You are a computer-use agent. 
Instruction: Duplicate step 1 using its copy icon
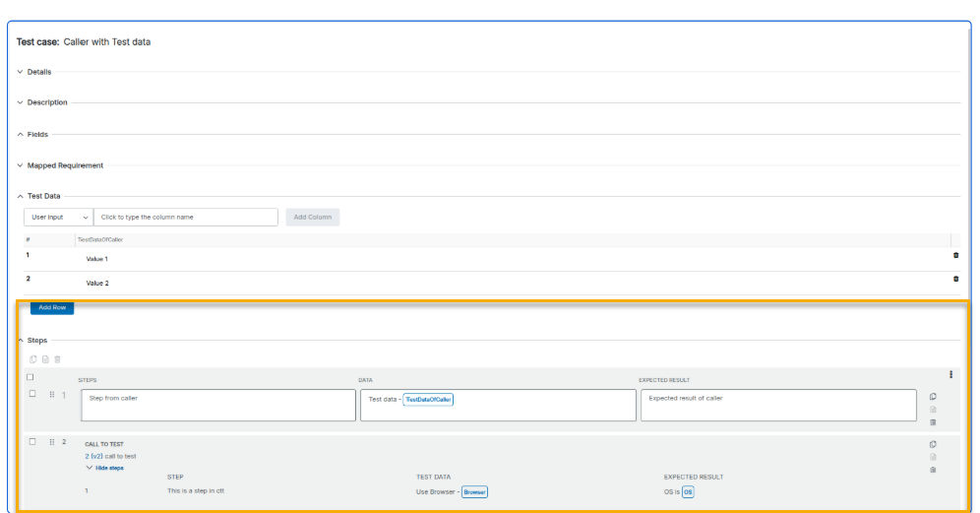tap(932, 397)
